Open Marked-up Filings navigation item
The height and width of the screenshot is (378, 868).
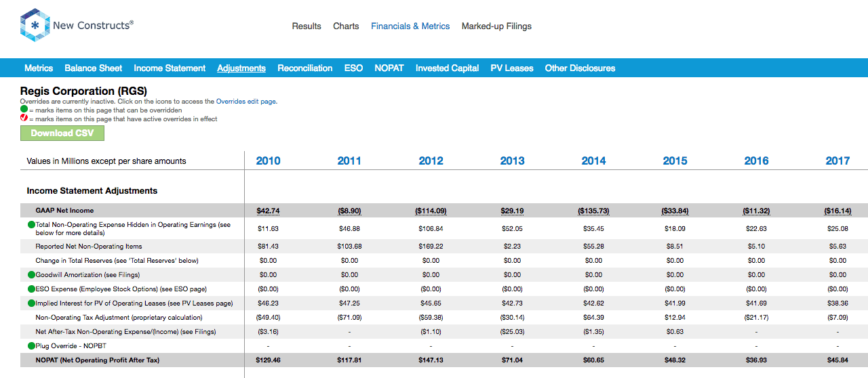tap(496, 26)
